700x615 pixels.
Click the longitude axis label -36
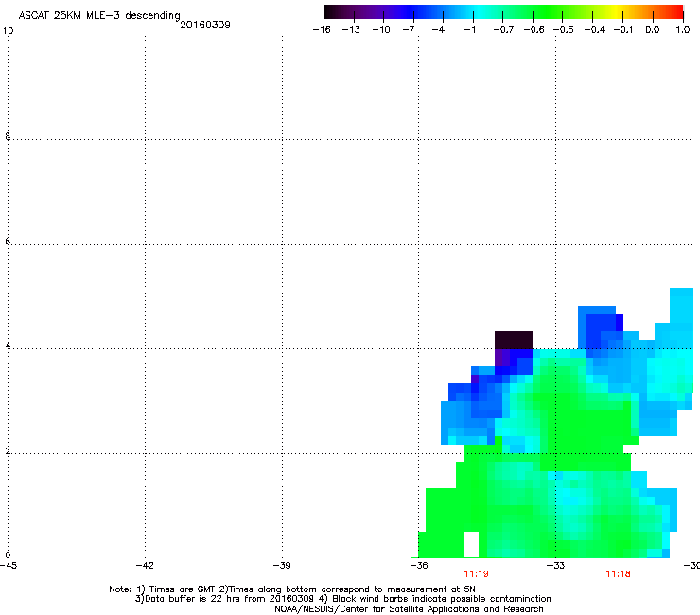pyautogui.click(x=419, y=566)
